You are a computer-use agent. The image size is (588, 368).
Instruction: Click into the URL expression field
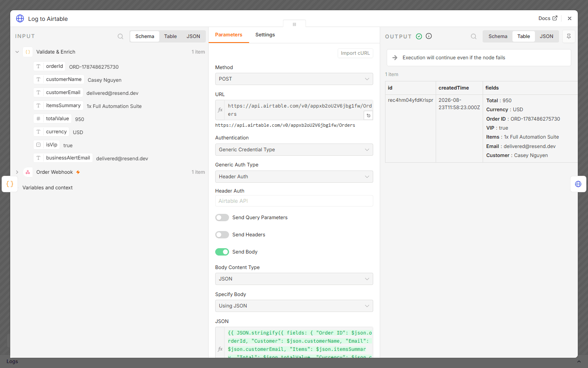point(299,110)
